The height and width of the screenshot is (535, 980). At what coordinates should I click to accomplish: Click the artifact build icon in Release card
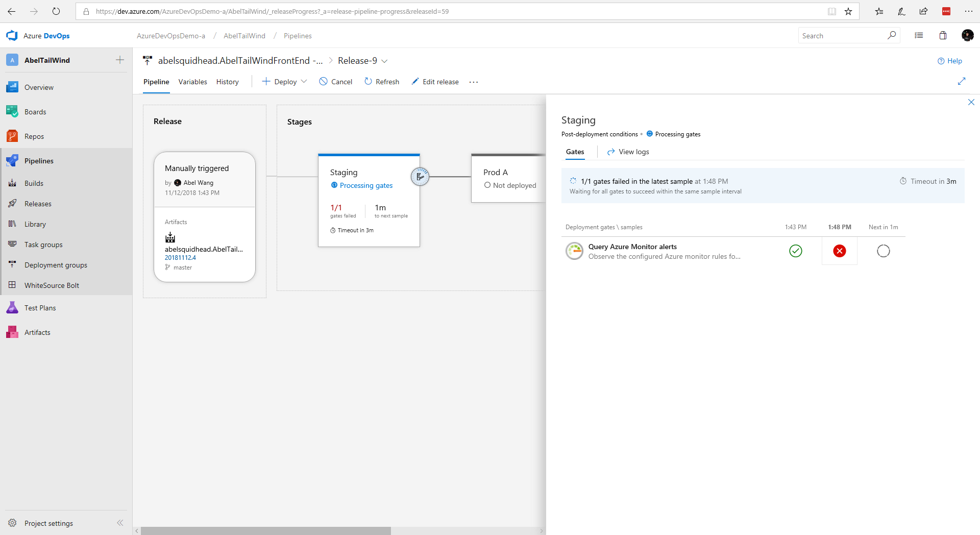[x=170, y=237]
